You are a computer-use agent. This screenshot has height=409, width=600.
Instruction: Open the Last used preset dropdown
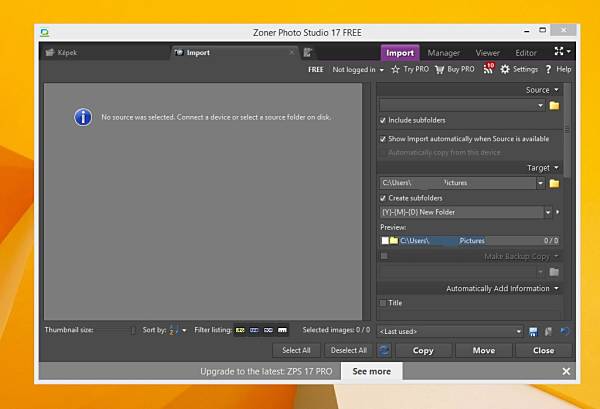click(x=518, y=331)
